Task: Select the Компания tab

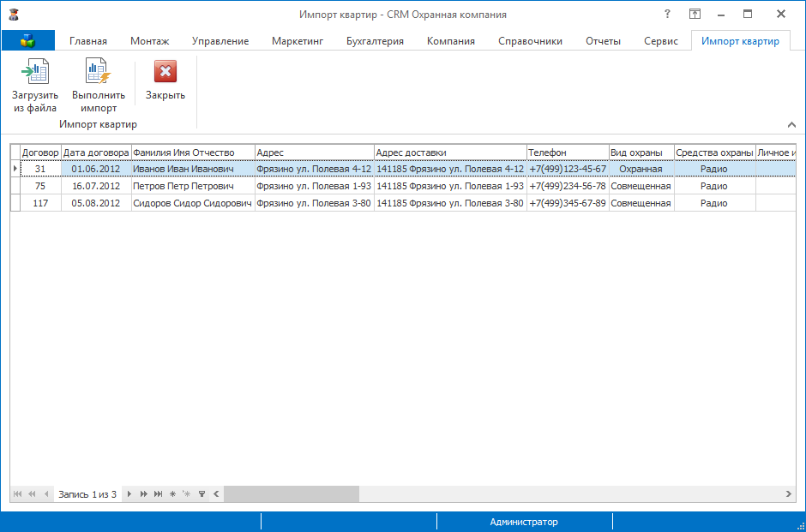Action: (x=451, y=41)
